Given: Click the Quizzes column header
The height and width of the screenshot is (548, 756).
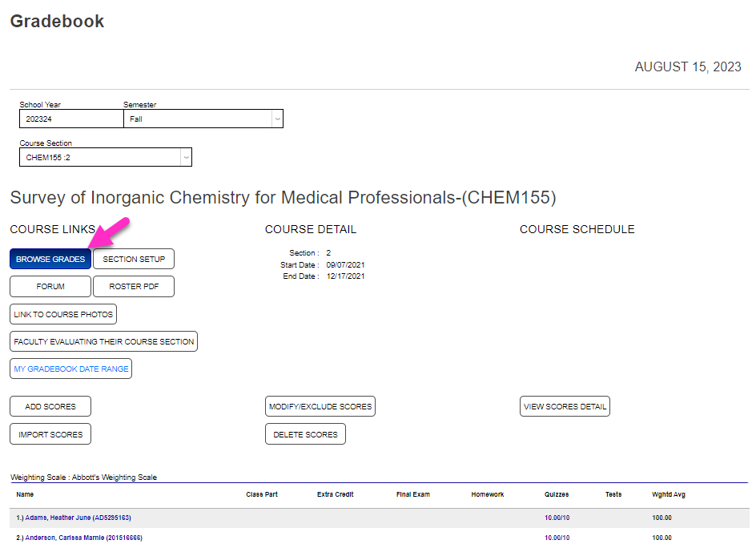Looking at the screenshot, I should click(556, 494).
